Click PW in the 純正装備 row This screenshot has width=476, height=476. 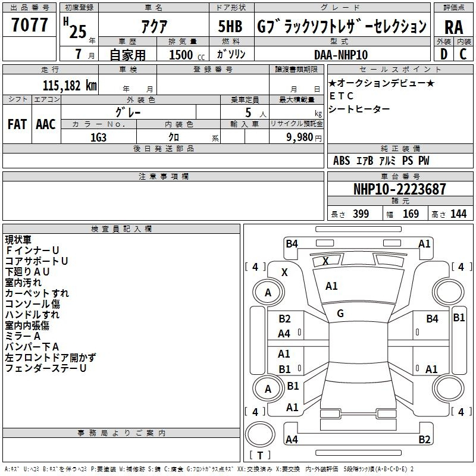[x=424, y=161]
